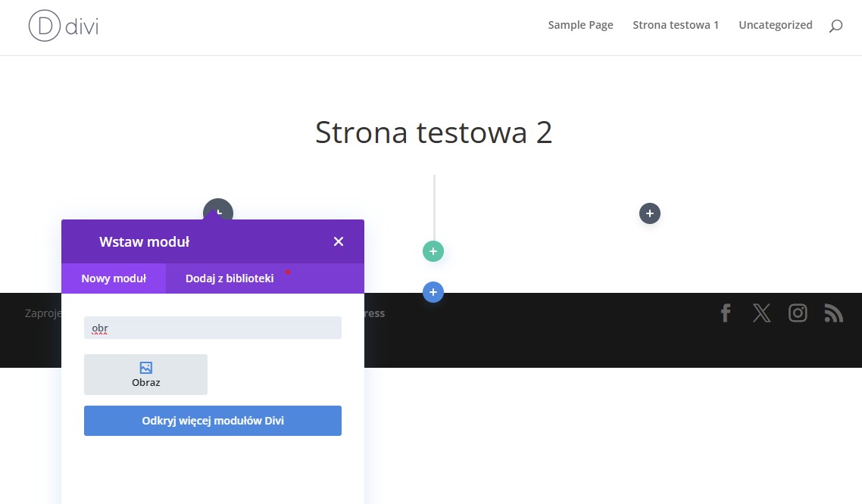Click the blue add section plus button
Image resolution: width=862 pixels, height=504 pixels.
[x=433, y=292]
